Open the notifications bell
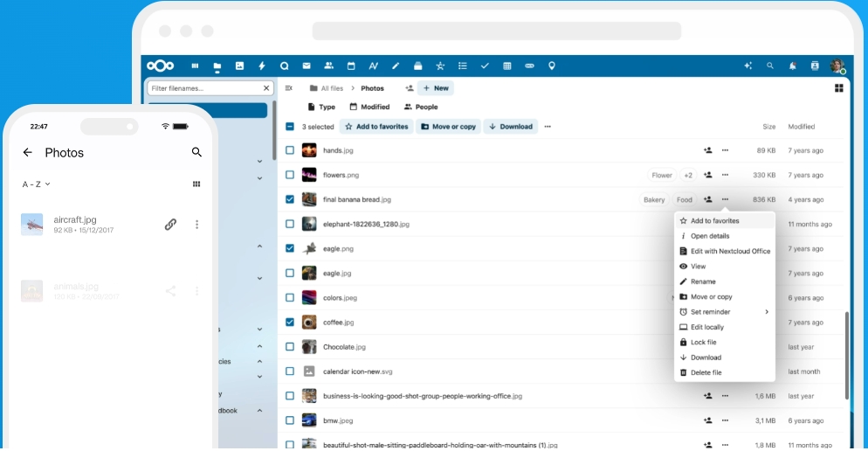The image size is (868, 451). point(792,66)
